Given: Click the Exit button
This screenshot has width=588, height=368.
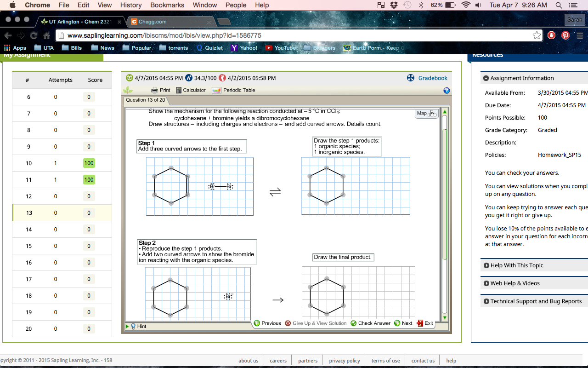Looking at the screenshot, I should click(x=425, y=323).
